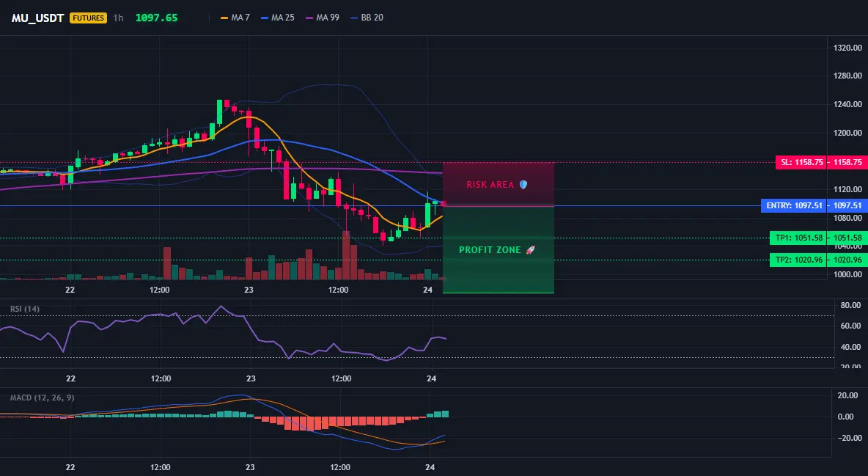Click the -20.00 MACD axis label
868x476 pixels.
coord(849,438)
